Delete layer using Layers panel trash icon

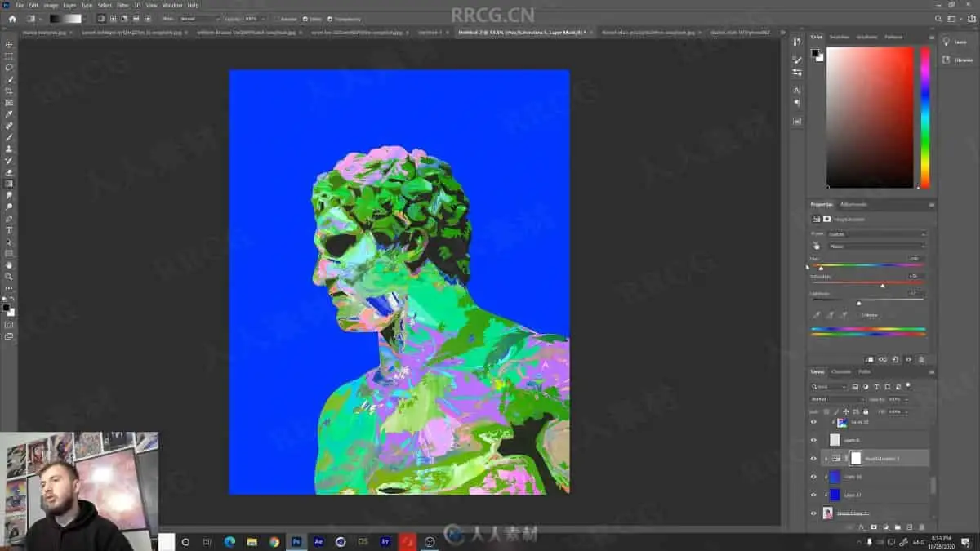pyautogui.click(x=921, y=527)
